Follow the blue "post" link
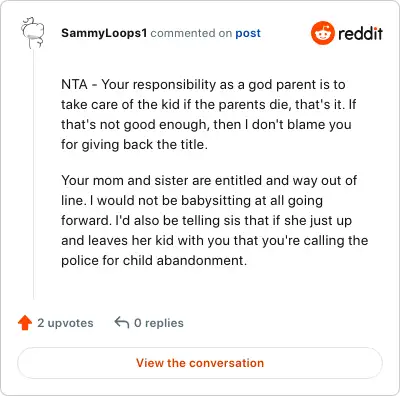The height and width of the screenshot is (396, 400). [248, 34]
